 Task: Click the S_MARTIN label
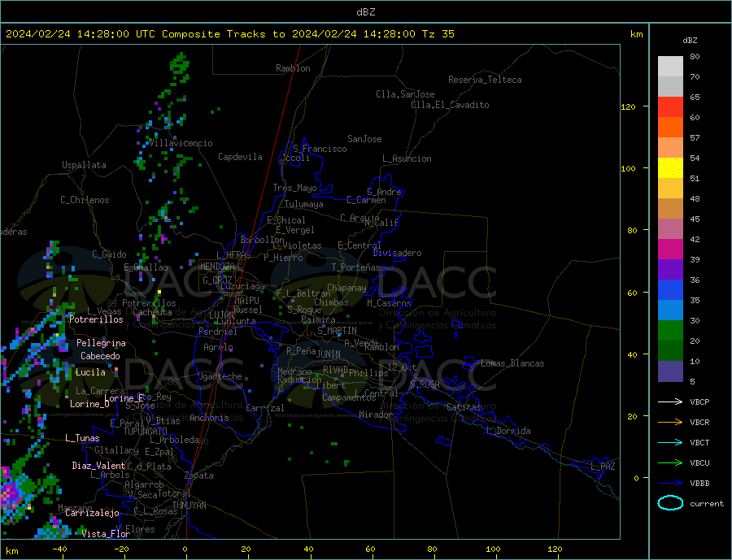(337, 331)
